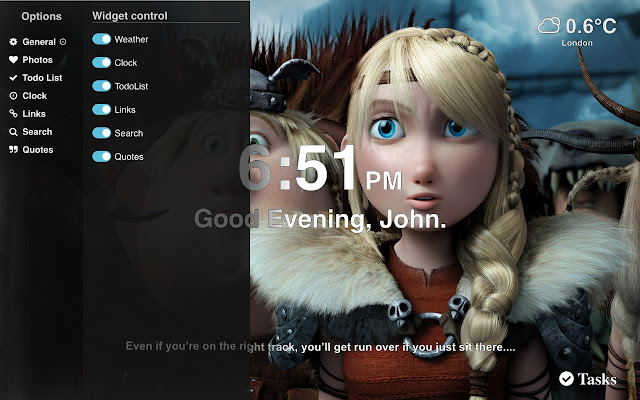Viewport: 640px width, 400px height.
Task: Go to Clock settings in Options
Action: [35, 96]
